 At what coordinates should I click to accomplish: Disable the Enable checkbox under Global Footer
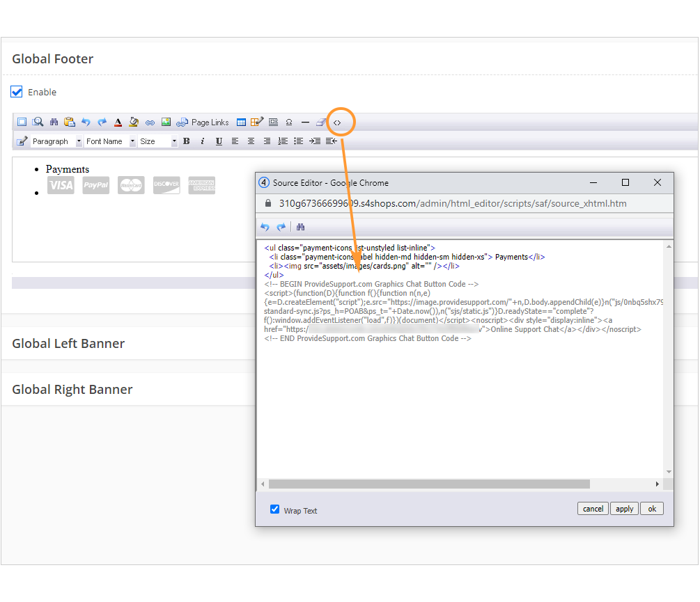tap(16, 91)
